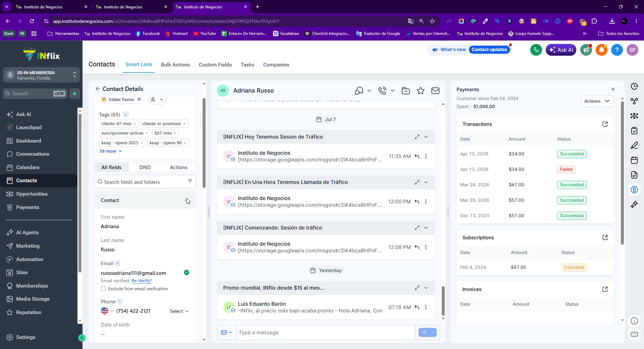Open the phone country flag dropdown

107,311
